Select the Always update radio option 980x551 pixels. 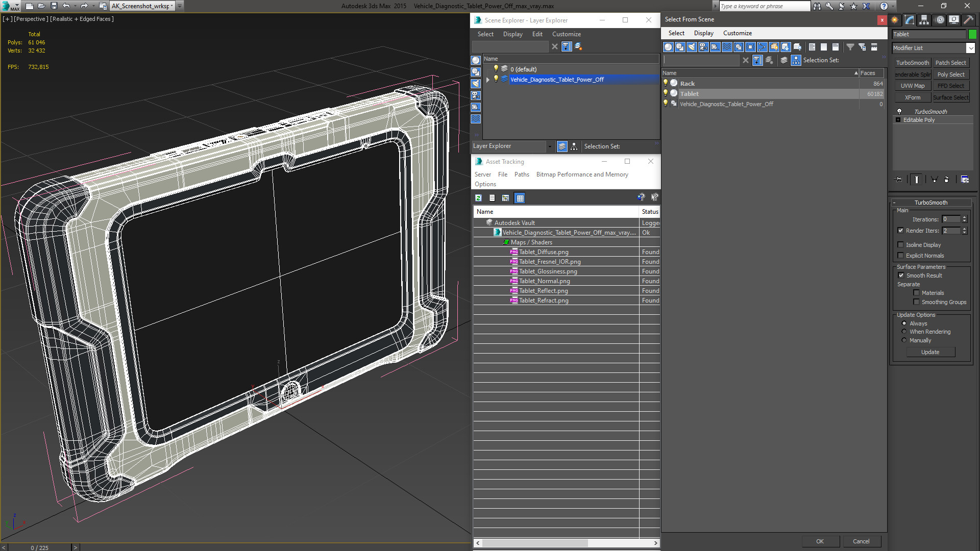[904, 323]
